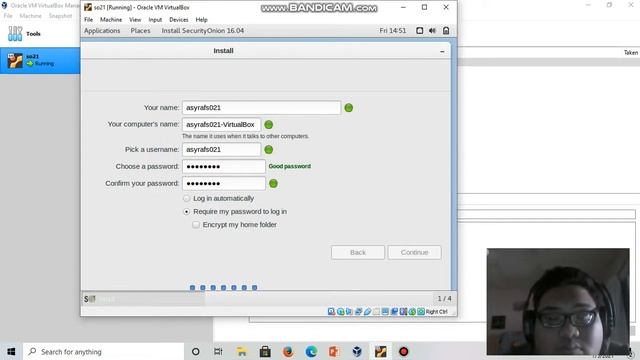Open VirtualBox Manager from taskbar
The width and height of the screenshot is (640, 360).
coord(357,351)
